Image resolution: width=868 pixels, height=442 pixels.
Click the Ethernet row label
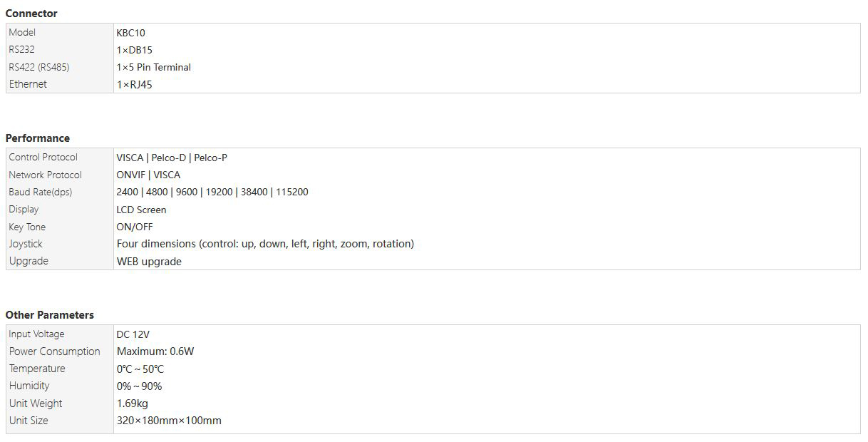pyautogui.click(x=28, y=84)
